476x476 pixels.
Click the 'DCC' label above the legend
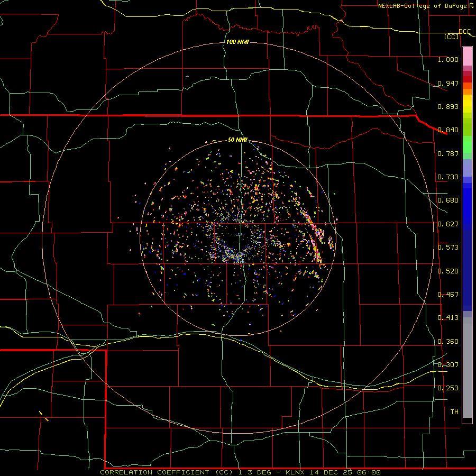pyautogui.click(x=464, y=31)
